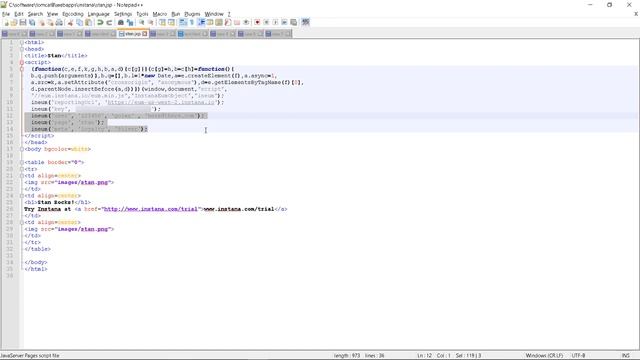Click the Close All toolbar icon

coord(50,22)
